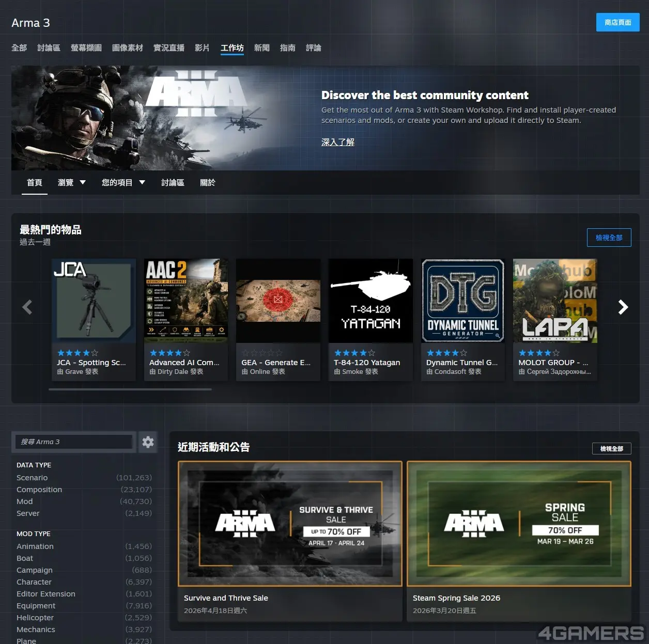This screenshot has height=644, width=649.
Task: Open the 全部 tab
Action: (x=19, y=48)
